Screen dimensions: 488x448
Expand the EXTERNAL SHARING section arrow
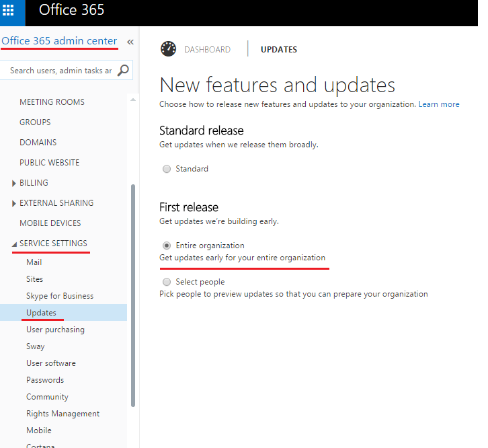(x=13, y=203)
